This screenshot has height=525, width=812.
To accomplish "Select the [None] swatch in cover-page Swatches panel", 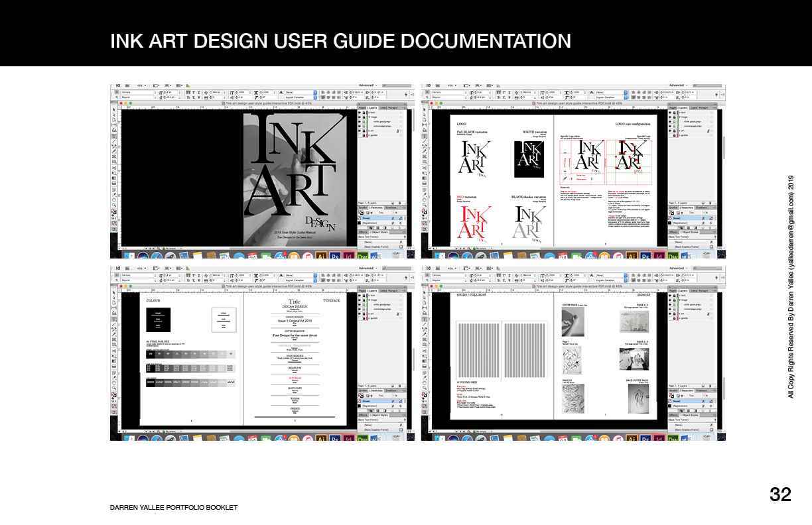I will click(382, 218).
